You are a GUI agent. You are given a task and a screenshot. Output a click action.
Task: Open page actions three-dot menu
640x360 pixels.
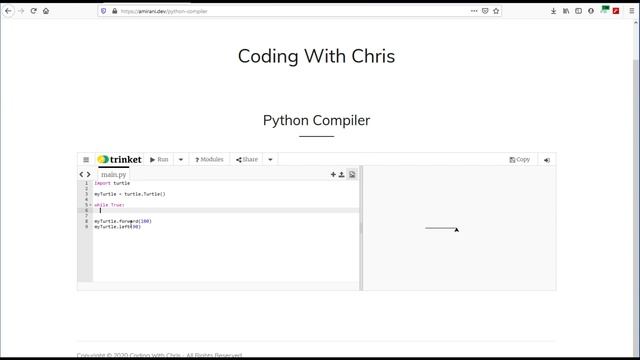pos(474,11)
